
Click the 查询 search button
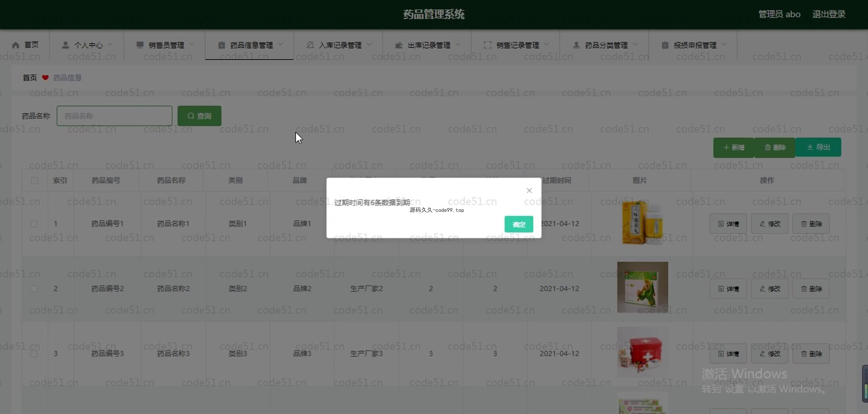(x=199, y=116)
